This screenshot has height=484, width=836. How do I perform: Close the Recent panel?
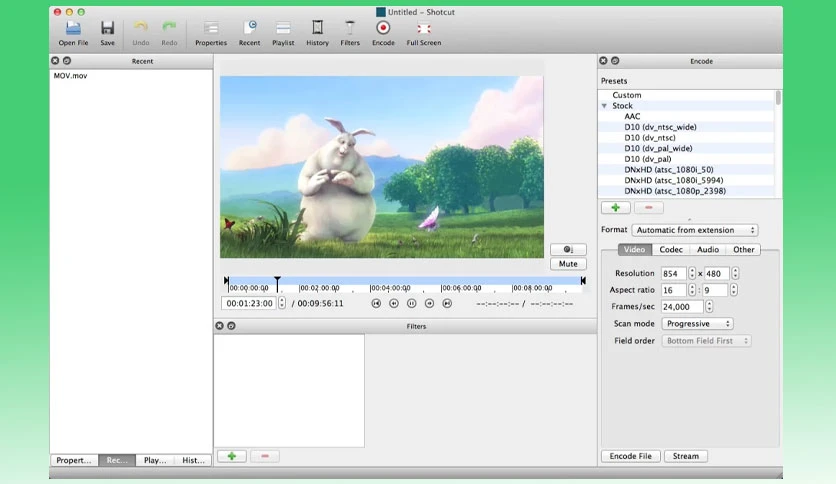(x=55, y=61)
